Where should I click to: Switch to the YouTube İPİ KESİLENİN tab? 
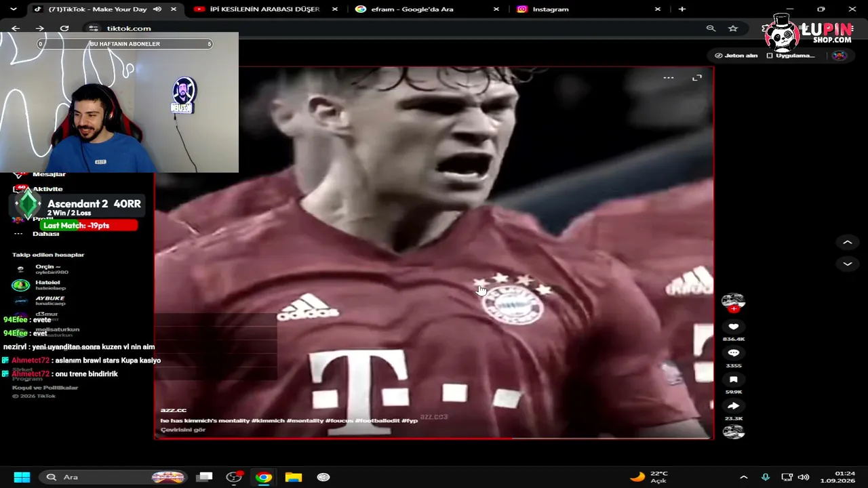click(x=264, y=9)
